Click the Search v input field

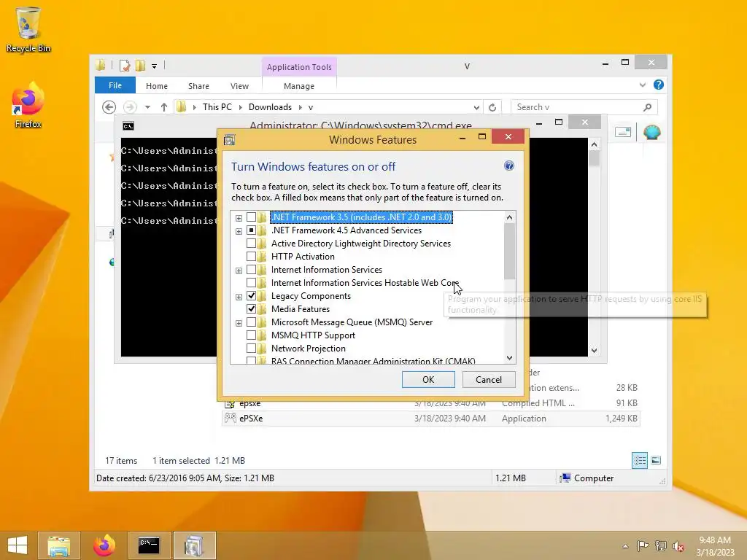coord(576,107)
